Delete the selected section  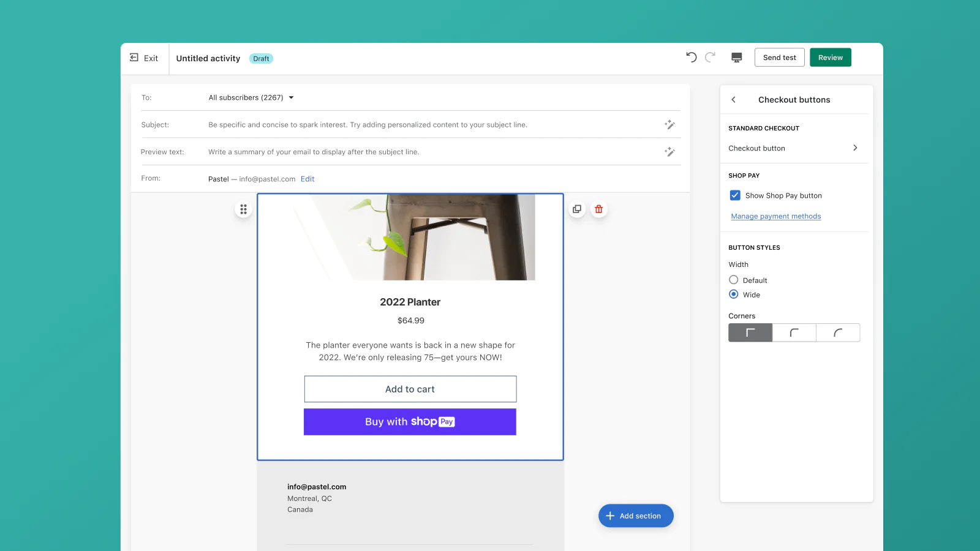599,209
